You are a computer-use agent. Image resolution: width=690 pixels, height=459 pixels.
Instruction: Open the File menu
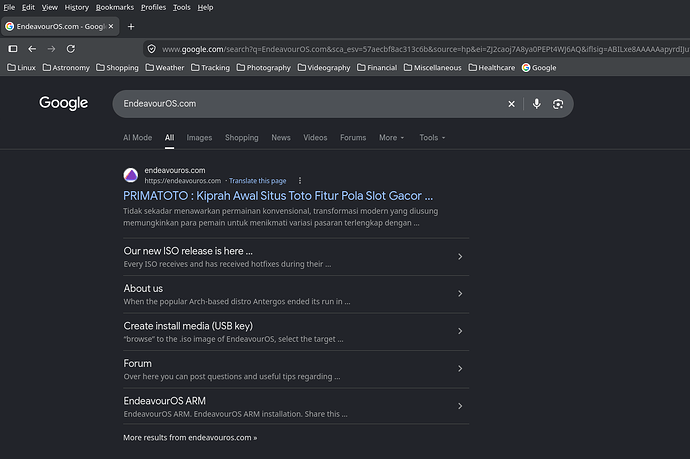tap(9, 7)
